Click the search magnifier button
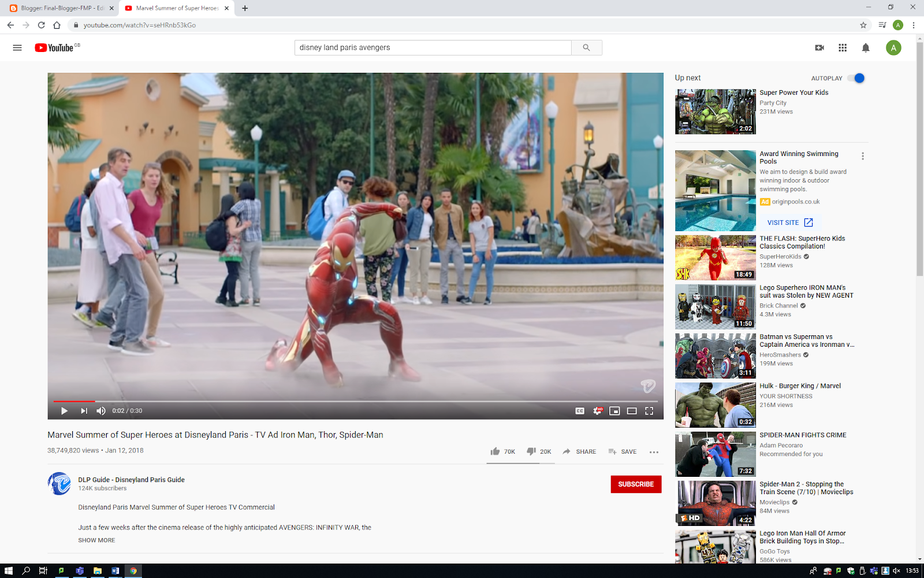The height and width of the screenshot is (578, 924). point(586,47)
